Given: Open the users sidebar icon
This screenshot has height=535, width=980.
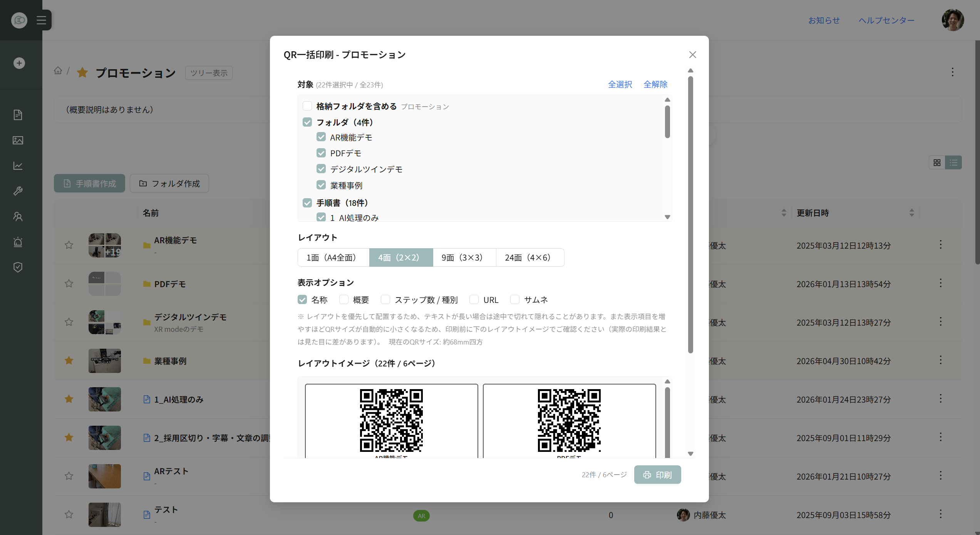Looking at the screenshot, I should coord(18,216).
